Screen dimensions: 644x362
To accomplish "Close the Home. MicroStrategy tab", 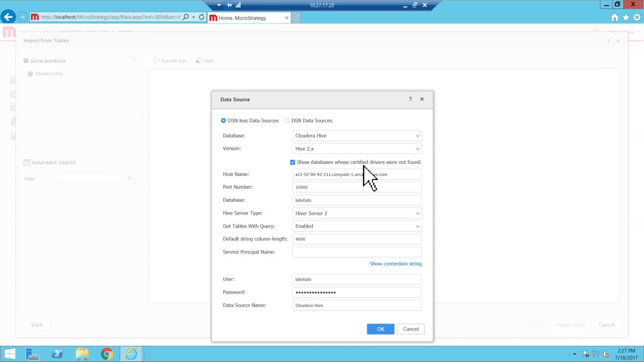I will point(287,18).
